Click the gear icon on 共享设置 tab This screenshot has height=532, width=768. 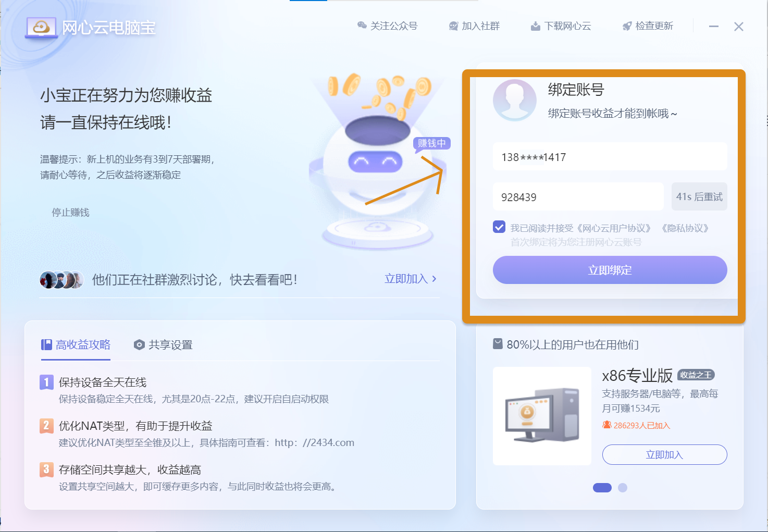pyautogui.click(x=139, y=345)
